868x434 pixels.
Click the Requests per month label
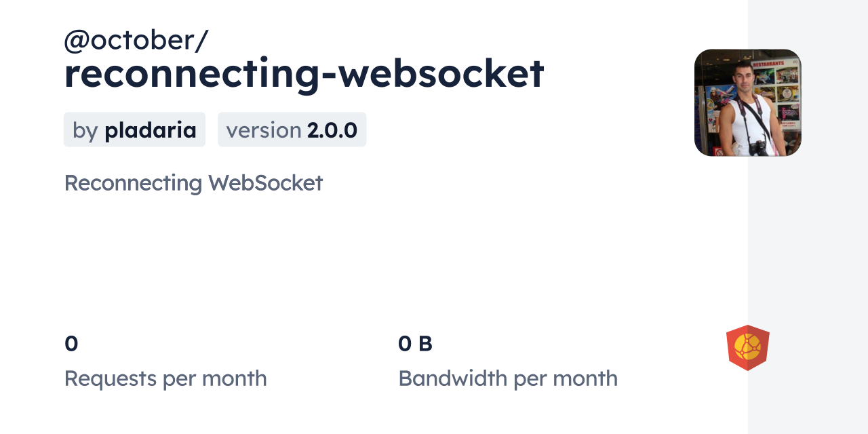165,378
